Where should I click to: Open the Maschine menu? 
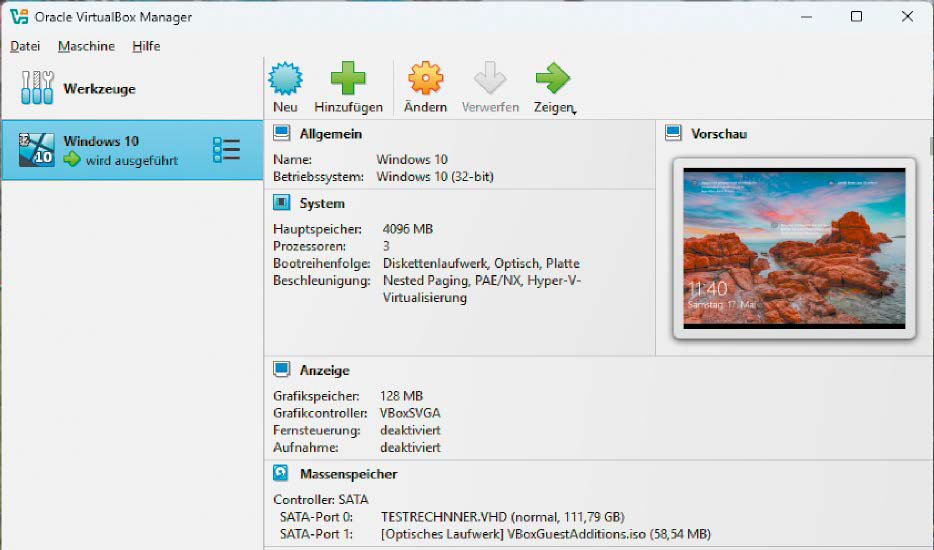tap(86, 46)
